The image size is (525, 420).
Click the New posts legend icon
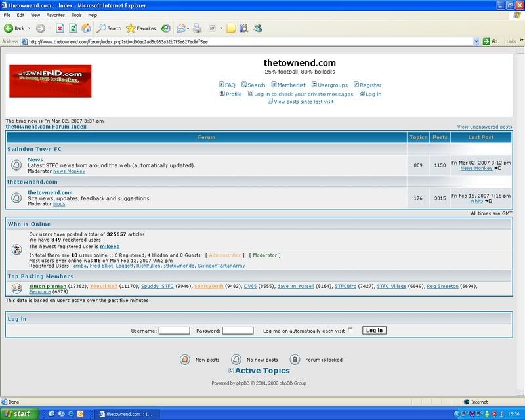(185, 360)
